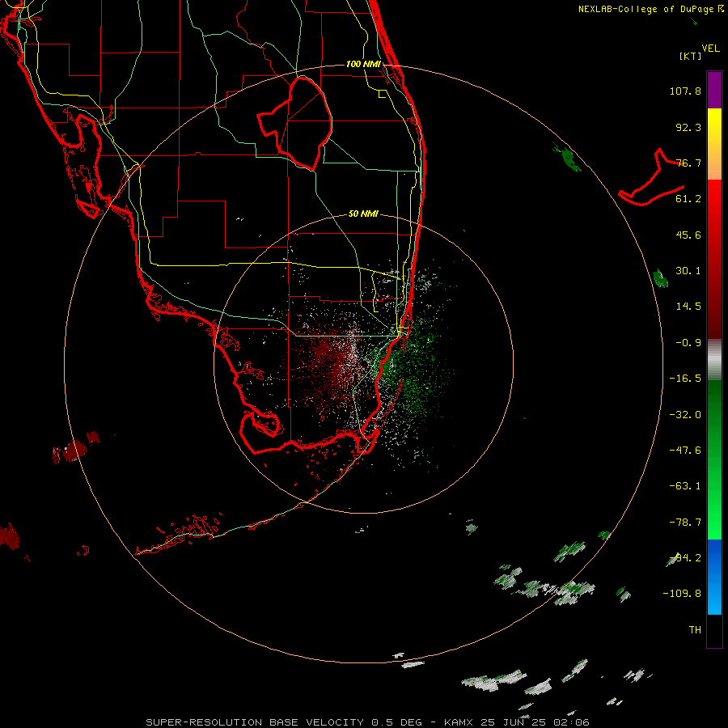Click the -78.7 velocity scale value
Image resolution: width=728 pixels, height=728 pixels.
685,523
